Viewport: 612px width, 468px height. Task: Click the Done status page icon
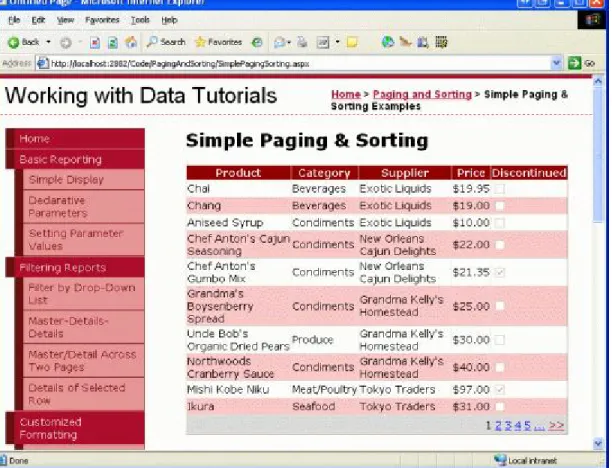pos(3,461)
